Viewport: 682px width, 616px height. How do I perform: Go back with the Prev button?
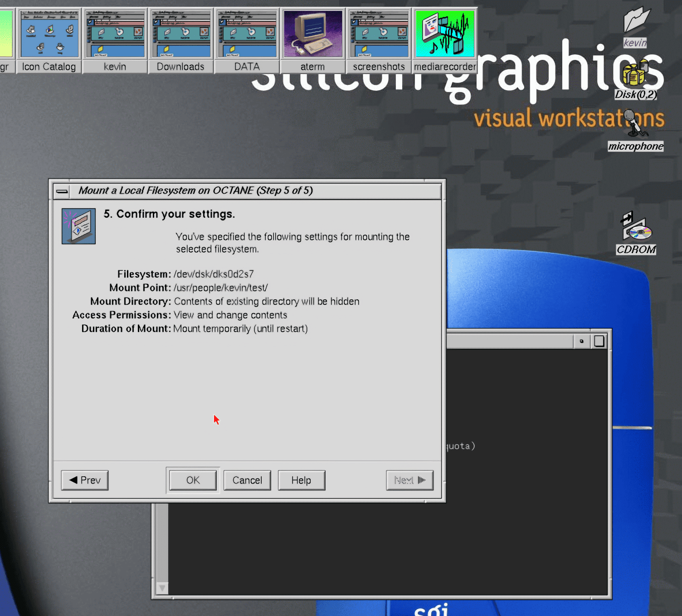85,480
